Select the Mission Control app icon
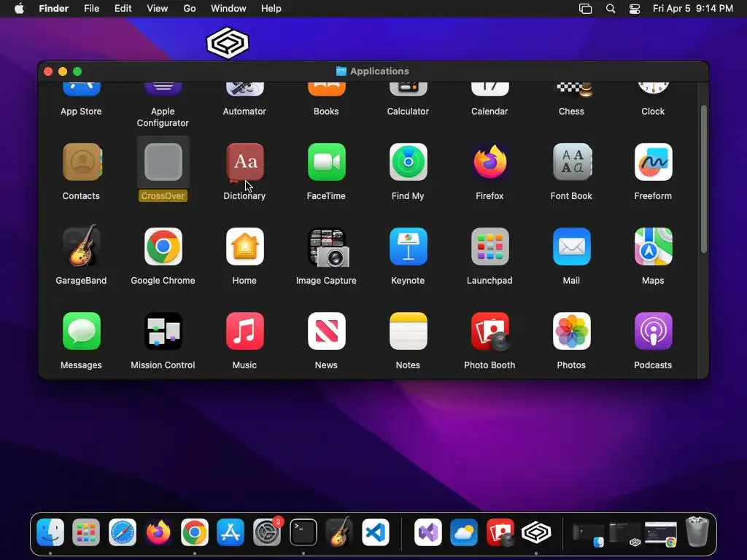The width and height of the screenshot is (747, 560). (x=163, y=331)
